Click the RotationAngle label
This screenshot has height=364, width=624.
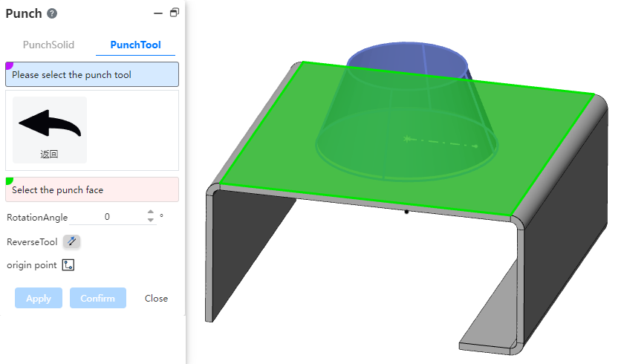[37, 217]
